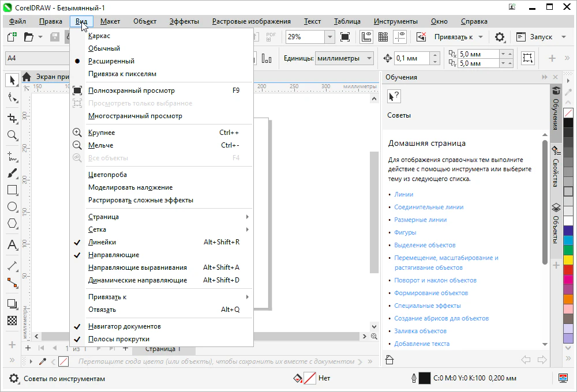
Task: Pick the Rectangle tool
Action: (12, 190)
